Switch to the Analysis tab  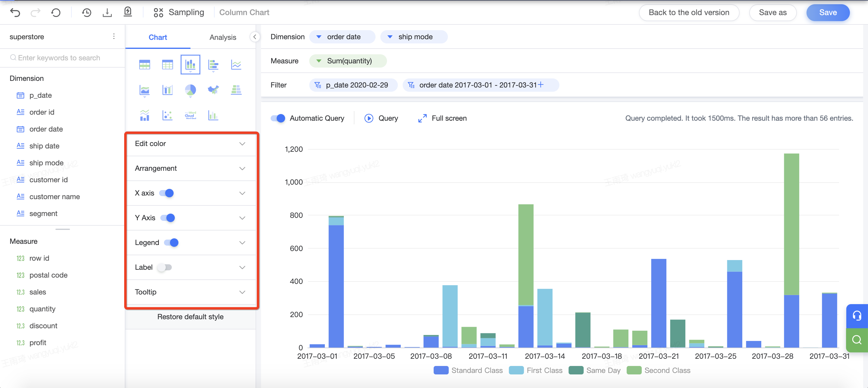point(223,37)
